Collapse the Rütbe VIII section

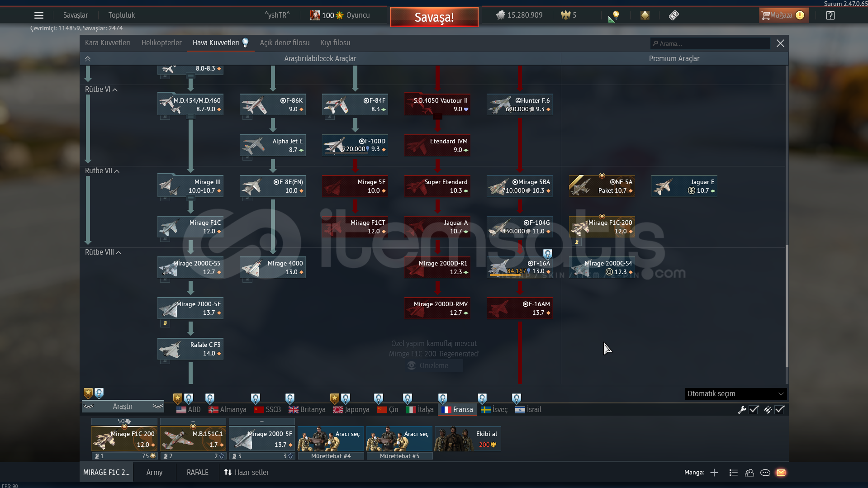coord(103,252)
